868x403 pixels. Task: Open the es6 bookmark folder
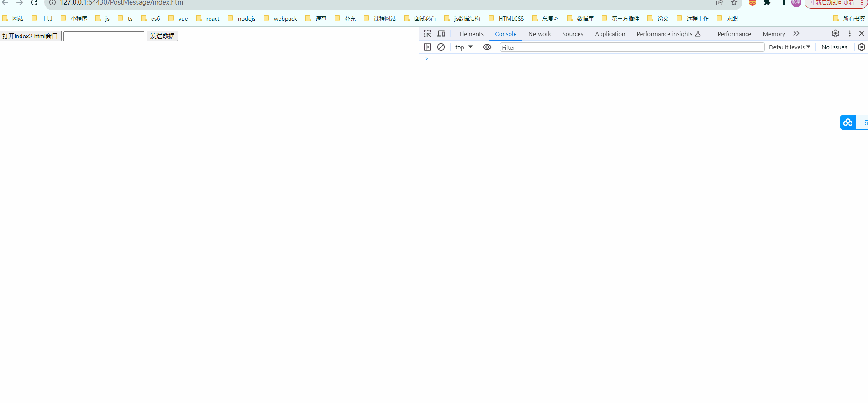coord(151,19)
